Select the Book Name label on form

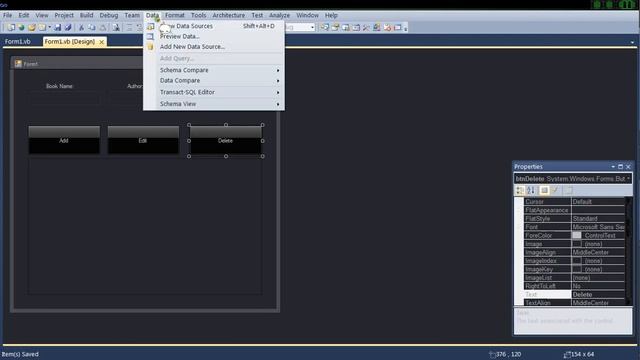click(x=59, y=86)
